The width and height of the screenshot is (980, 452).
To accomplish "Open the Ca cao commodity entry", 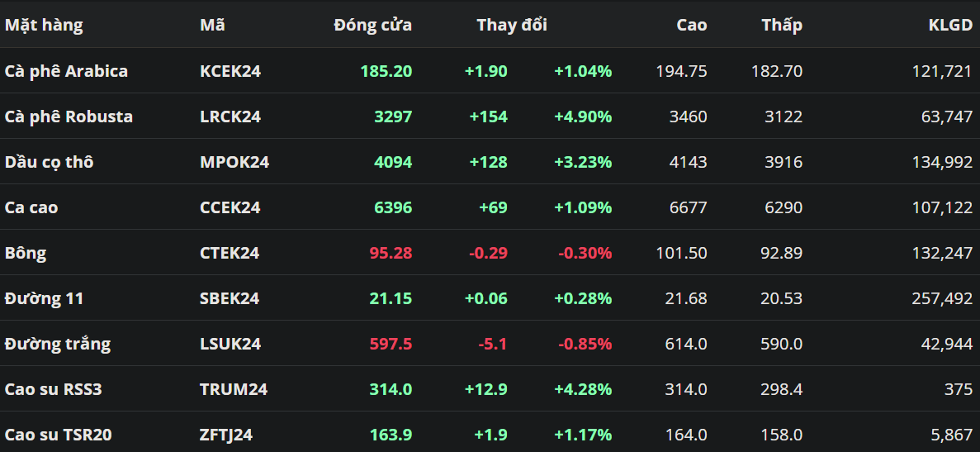I will (31, 207).
